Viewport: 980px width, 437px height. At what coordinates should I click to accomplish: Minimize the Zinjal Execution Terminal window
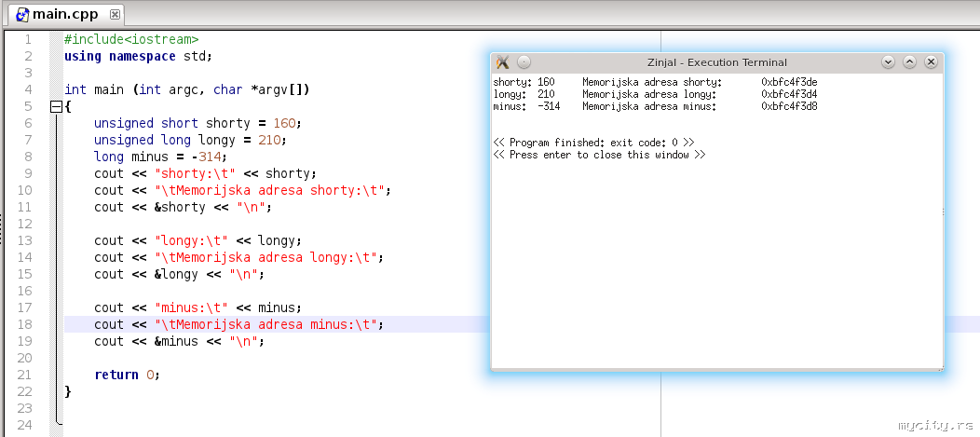tap(888, 61)
